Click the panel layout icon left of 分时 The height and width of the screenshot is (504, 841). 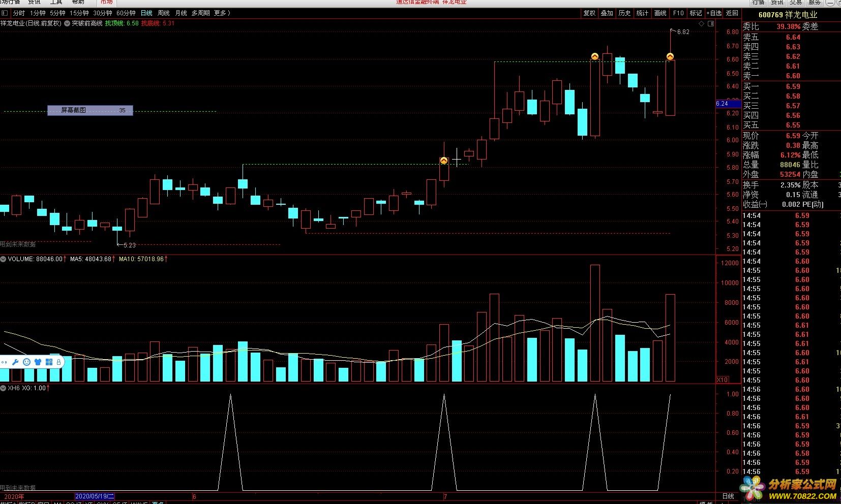[x=5, y=13]
